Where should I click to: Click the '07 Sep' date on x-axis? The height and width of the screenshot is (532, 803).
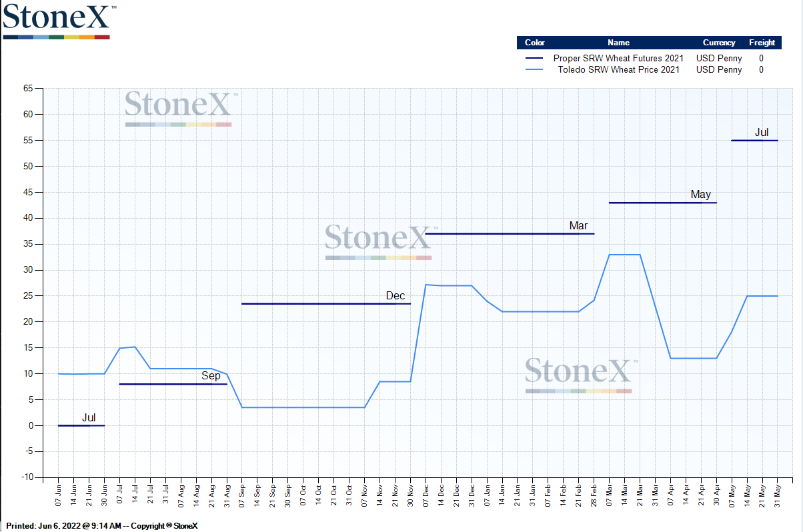click(x=242, y=495)
